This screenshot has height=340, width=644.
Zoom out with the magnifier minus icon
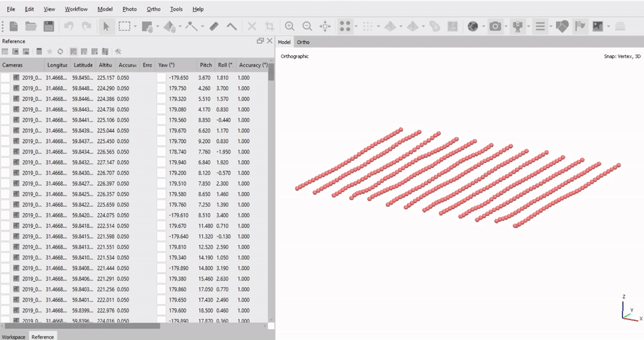coord(307,26)
